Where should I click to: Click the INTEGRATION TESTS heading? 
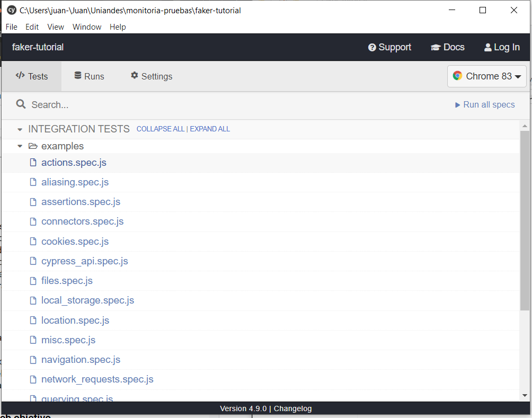(79, 129)
